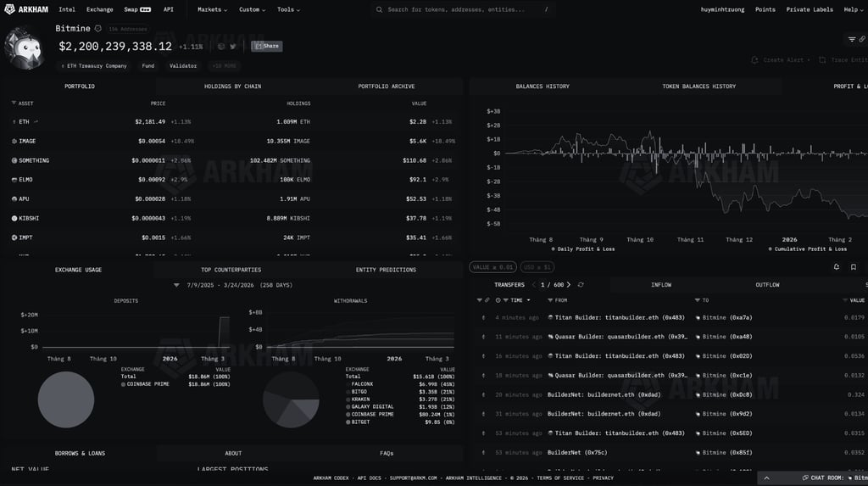This screenshot has width=868, height=486.
Task: Click the verified badge icon beside Bitmine
Action: [98, 28]
